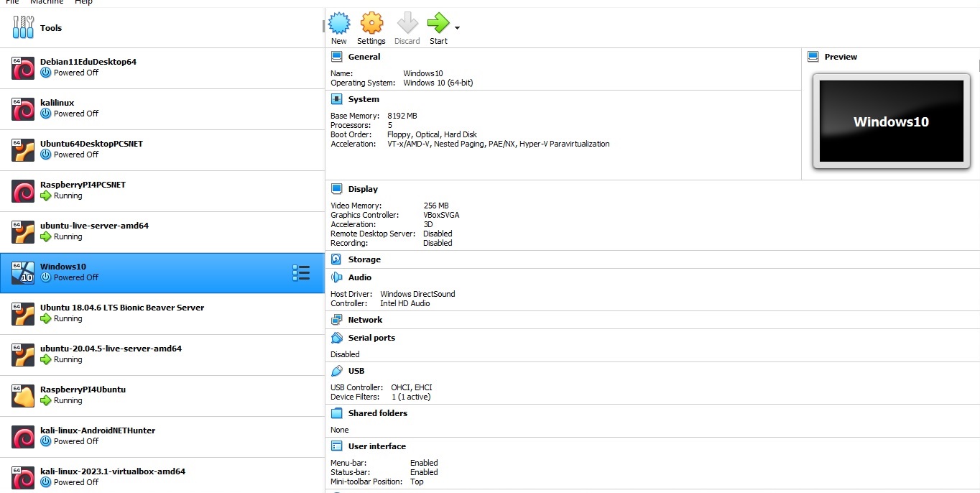The height and width of the screenshot is (493, 980).
Task: Click the Debian11EduDesktop64 OS icon
Action: pyautogui.click(x=23, y=68)
